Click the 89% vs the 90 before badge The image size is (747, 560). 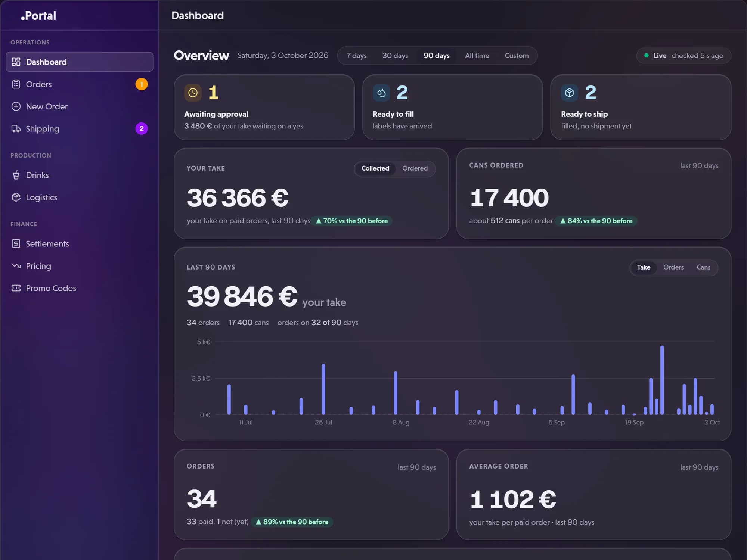tap(292, 522)
